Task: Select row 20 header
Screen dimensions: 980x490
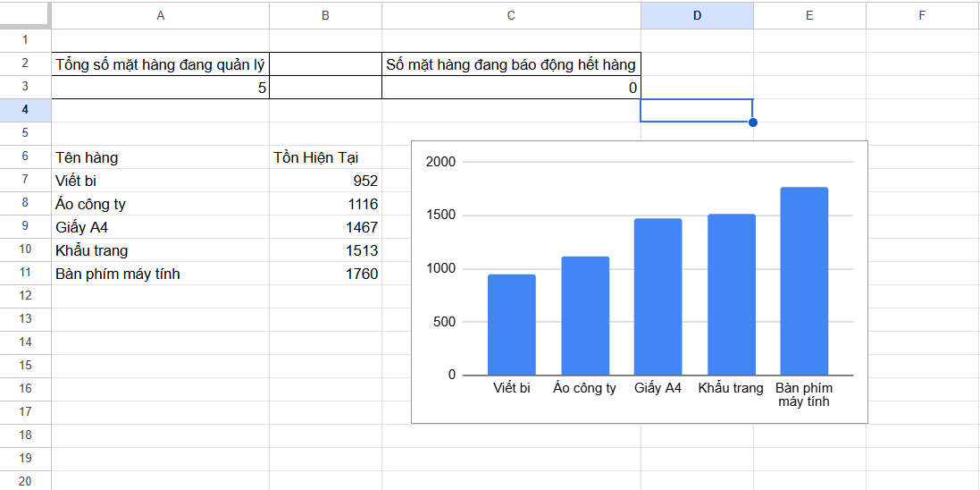Action: click(x=25, y=481)
